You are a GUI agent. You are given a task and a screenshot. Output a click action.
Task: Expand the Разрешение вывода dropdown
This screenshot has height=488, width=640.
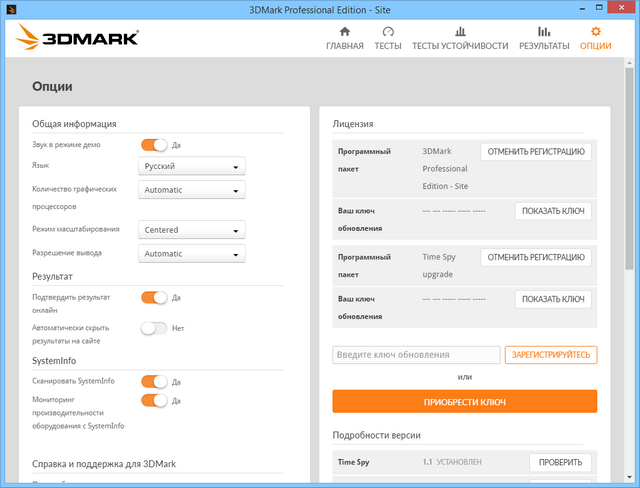(191, 254)
